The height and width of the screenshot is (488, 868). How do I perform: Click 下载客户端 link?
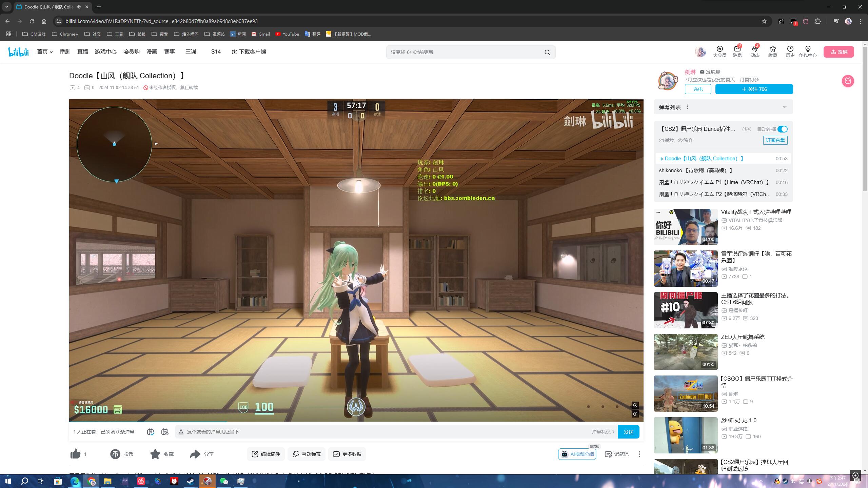click(x=249, y=52)
